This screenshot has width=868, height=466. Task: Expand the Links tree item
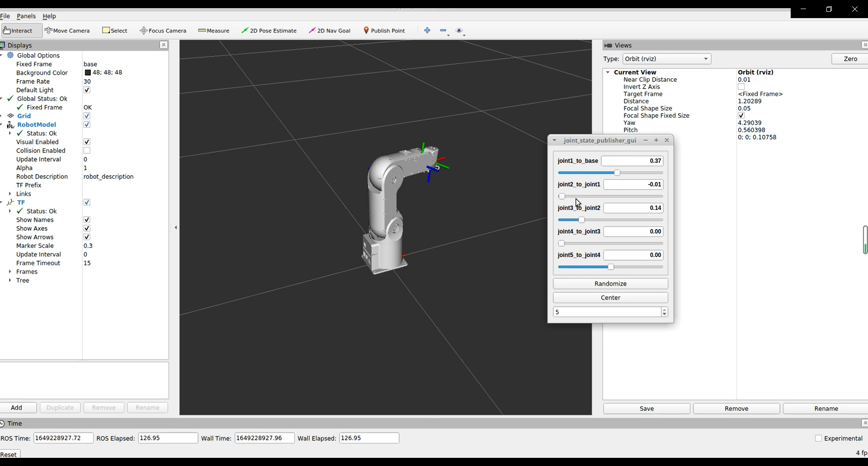(x=10, y=194)
